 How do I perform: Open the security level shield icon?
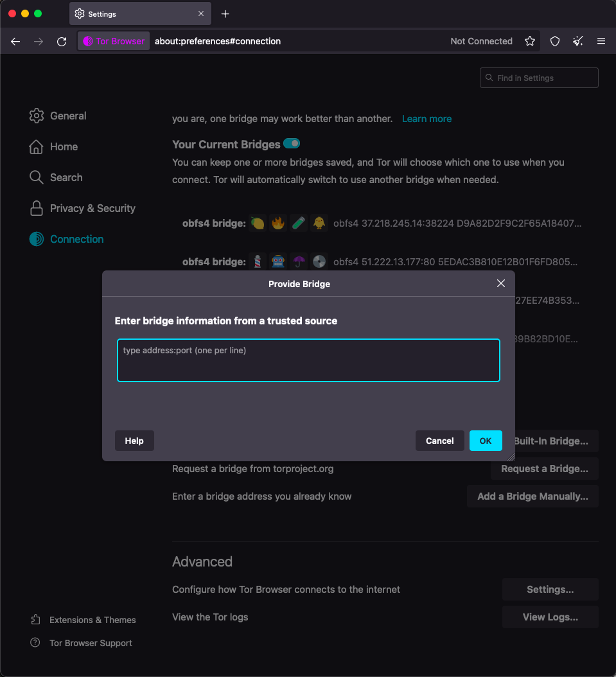[555, 41]
